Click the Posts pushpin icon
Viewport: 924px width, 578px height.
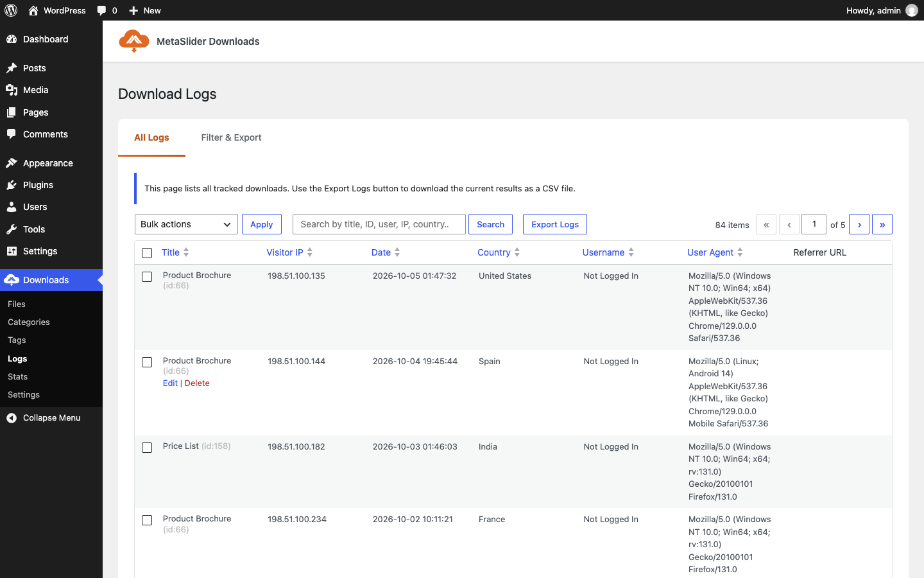click(12, 68)
